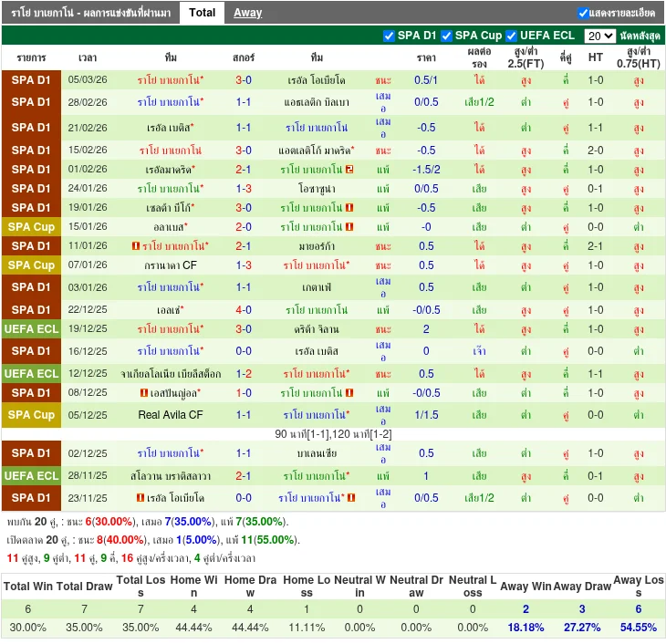This screenshot has width=666, height=644.
Task: Click the UEFA ECL label on 19/12/25
Action: point(31,328)
